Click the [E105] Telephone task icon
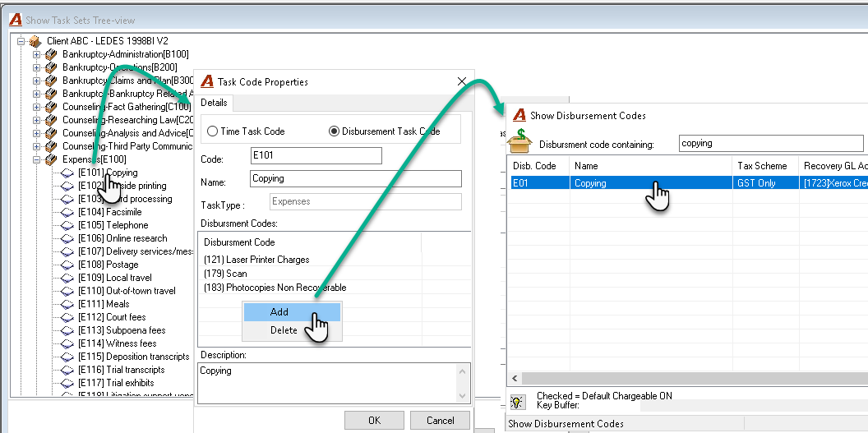This screenshot has height=433, width=868. [x=67, y=226]
